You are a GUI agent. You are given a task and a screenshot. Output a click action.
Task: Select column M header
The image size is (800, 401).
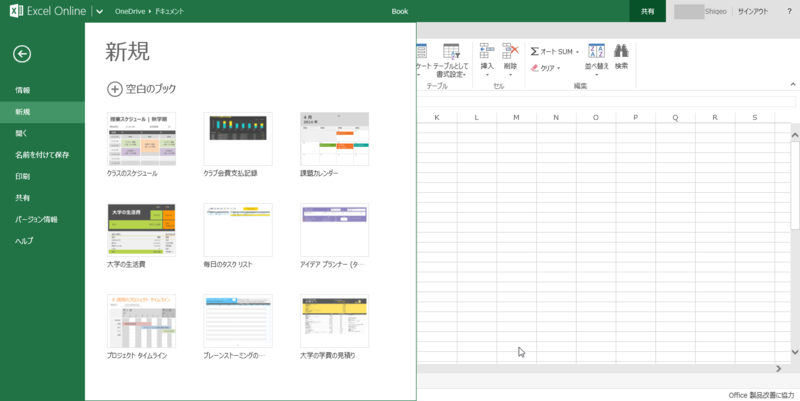tap(516, 117)
